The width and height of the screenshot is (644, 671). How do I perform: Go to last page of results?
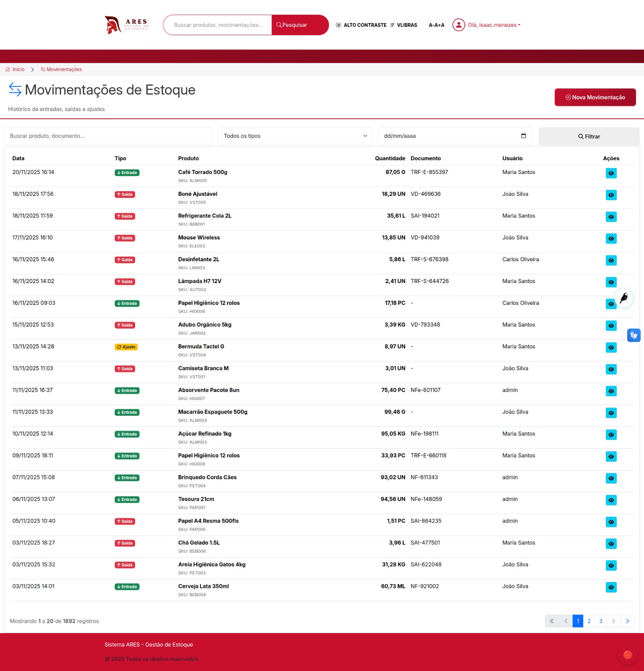627,621
